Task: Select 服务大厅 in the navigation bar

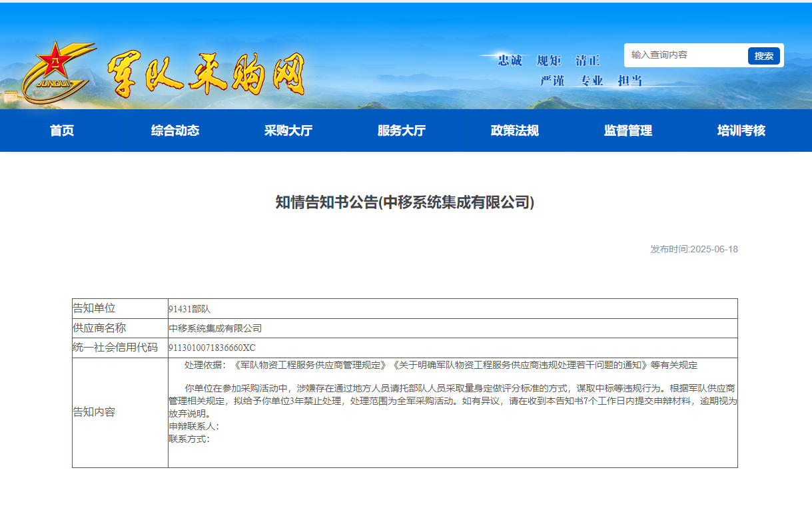Action: (402, 130)
